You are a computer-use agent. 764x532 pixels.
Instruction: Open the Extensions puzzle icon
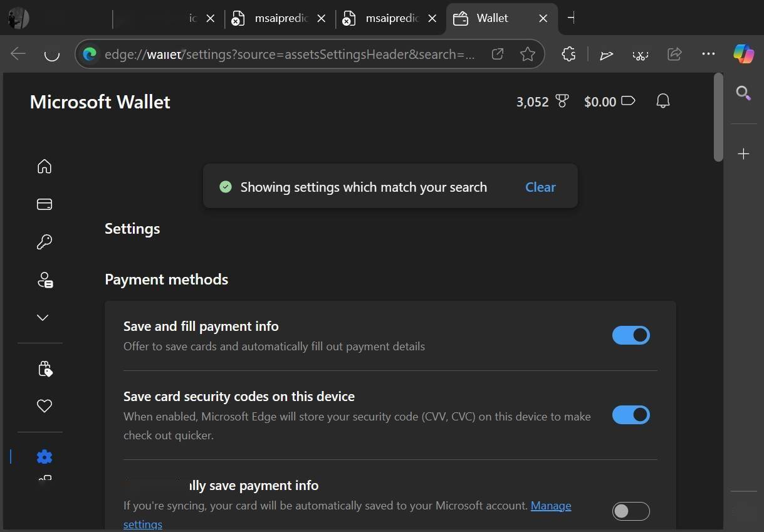tap(568, 54)
